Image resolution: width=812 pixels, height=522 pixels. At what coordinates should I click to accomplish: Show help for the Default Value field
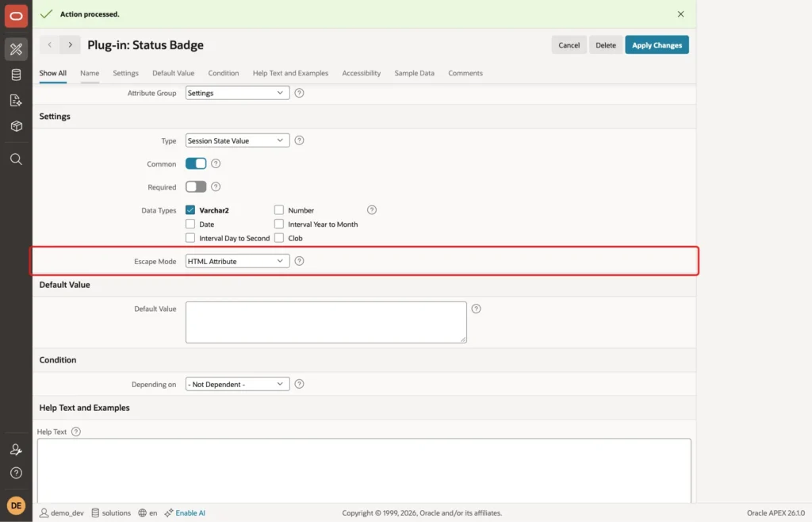(x=477, y=309)
